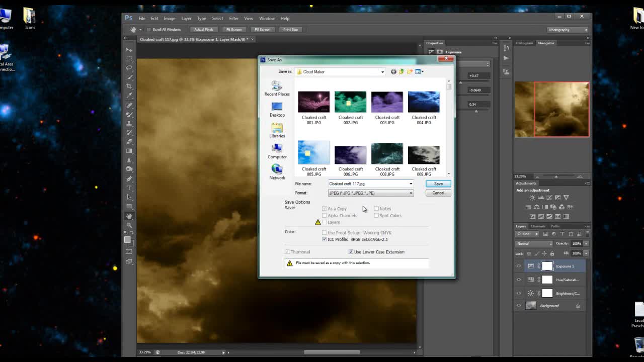The image size is (644, 362).
Task: Open the Format dropdown
Action: click(x=371, y=193)
